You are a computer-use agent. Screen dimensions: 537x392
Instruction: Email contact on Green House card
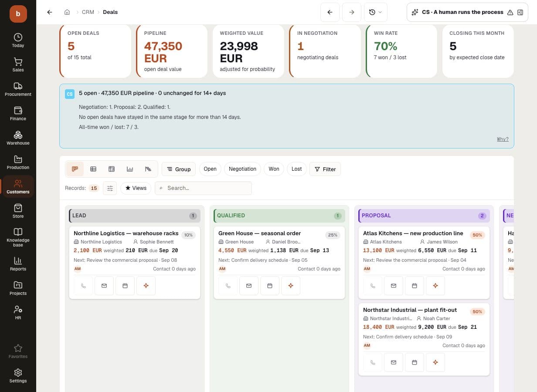249,286
